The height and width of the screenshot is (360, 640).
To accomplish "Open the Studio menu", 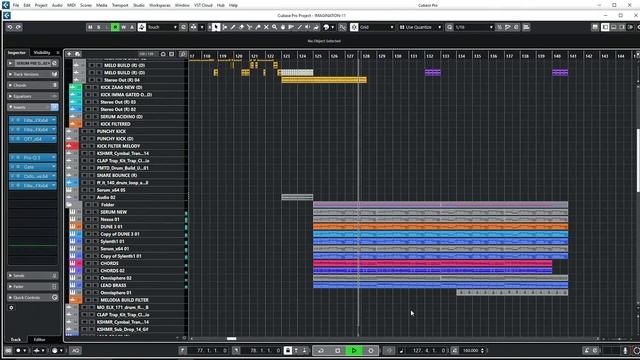I will pyautogui.click(x=139, y=5).
